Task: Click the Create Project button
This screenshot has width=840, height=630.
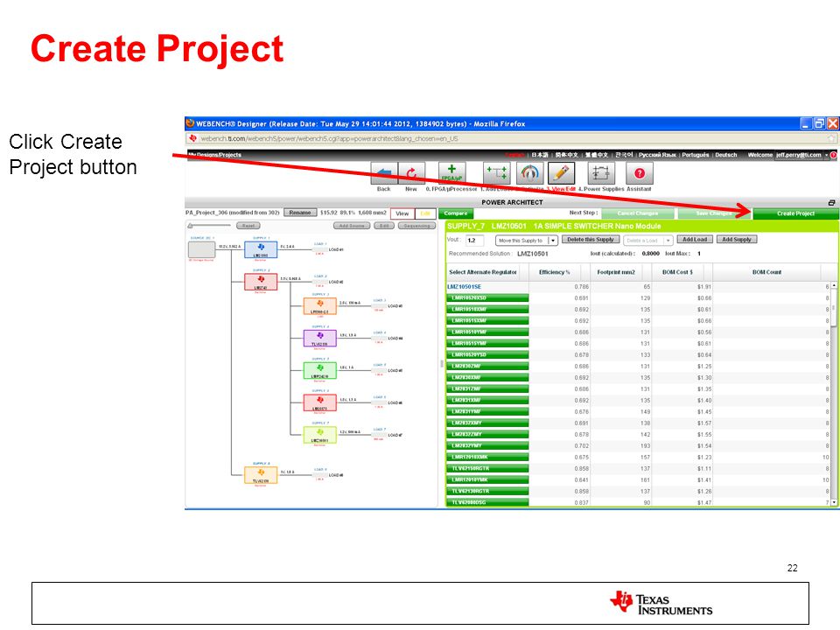Action: 795,213
